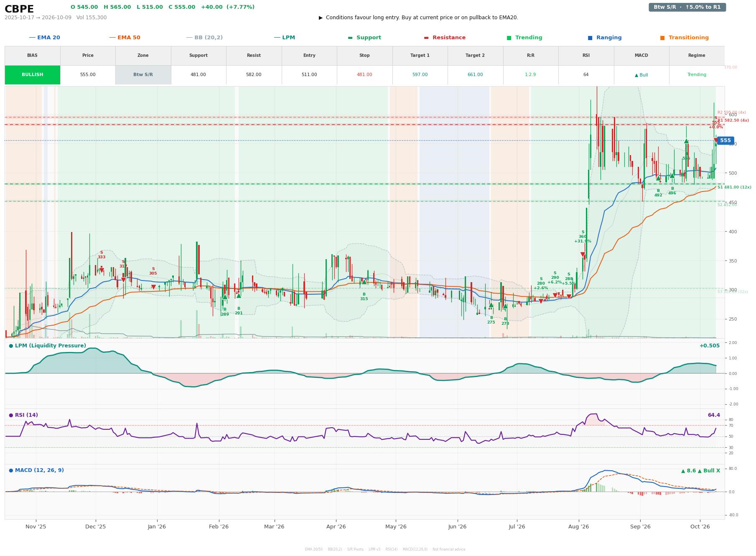This screenshot has height=556, width=756.
Task: Click the conditions favour long entry message
Action: pos(418,18)
